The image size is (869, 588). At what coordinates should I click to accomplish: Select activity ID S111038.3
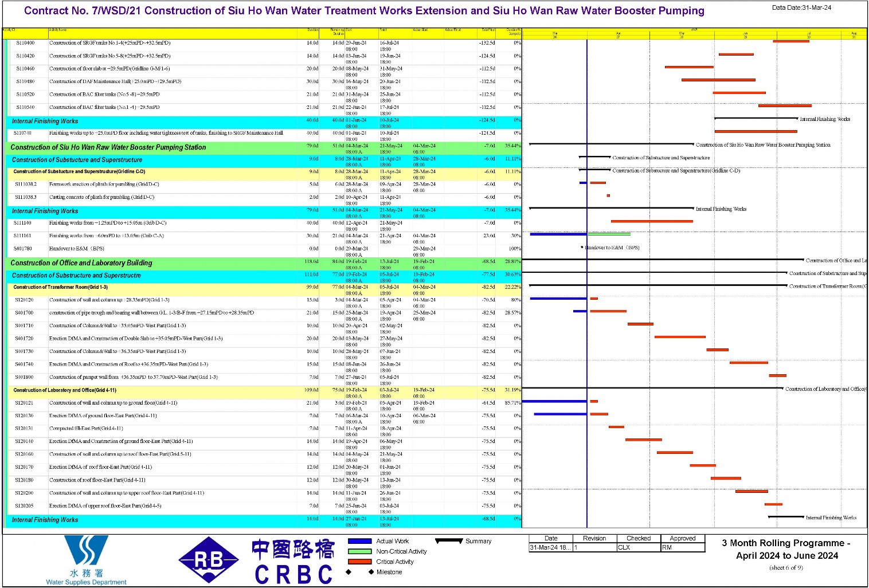(26, 197)
